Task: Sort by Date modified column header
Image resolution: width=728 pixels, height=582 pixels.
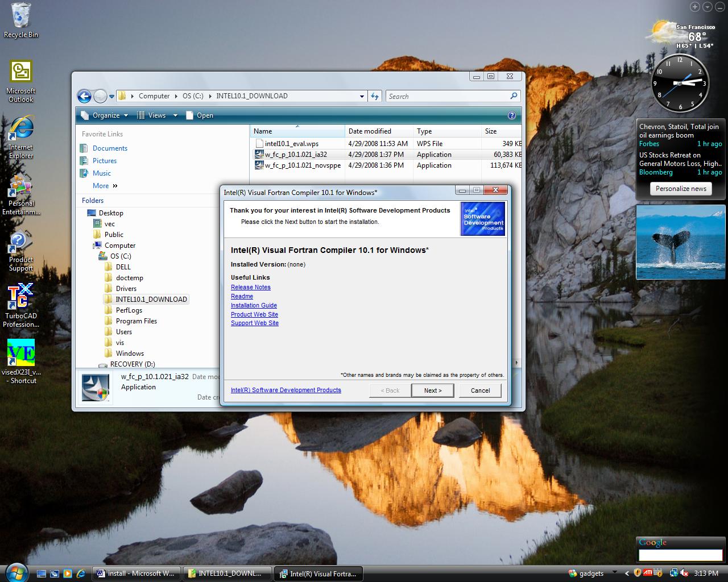Action: point(379,131)
